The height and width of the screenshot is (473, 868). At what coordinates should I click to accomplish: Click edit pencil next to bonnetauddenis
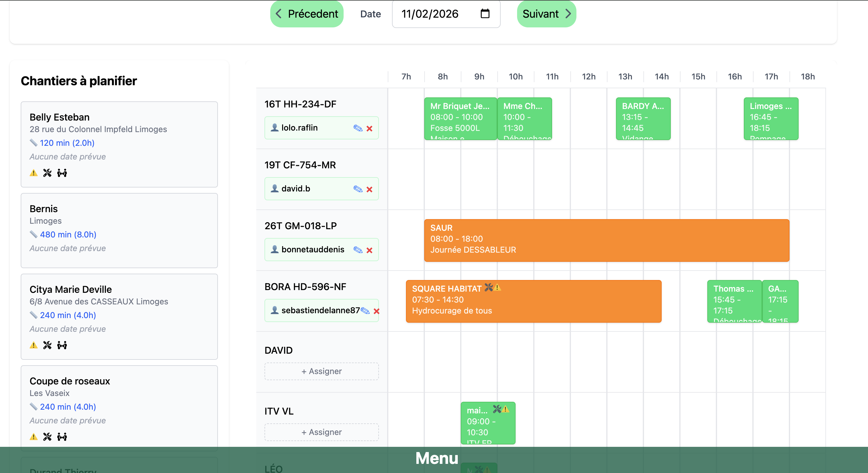[x=358, y=250]
